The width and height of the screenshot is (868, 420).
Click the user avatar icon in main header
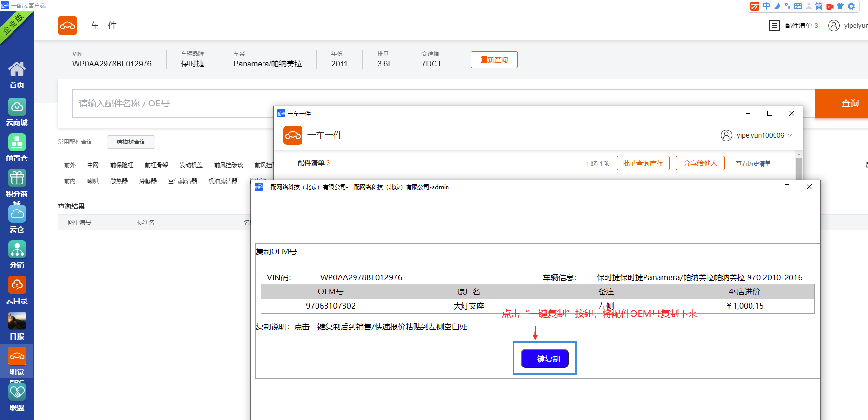point(834,26)
